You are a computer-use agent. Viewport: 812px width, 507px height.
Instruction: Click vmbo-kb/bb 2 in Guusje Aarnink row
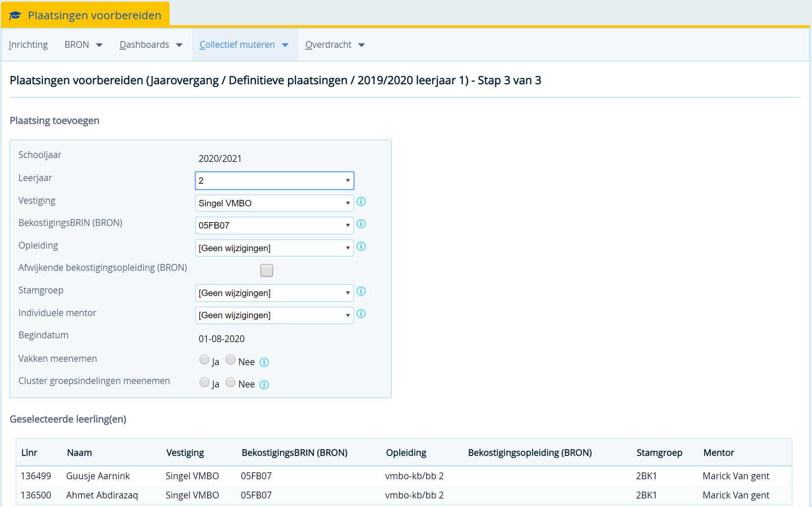click(x=414, y=476)
